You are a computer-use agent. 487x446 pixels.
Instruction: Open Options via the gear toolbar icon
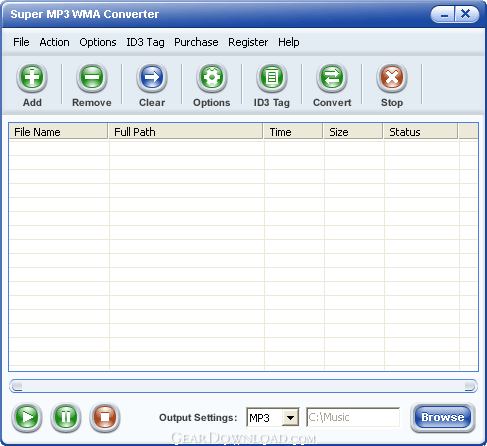tap(212, 78)
